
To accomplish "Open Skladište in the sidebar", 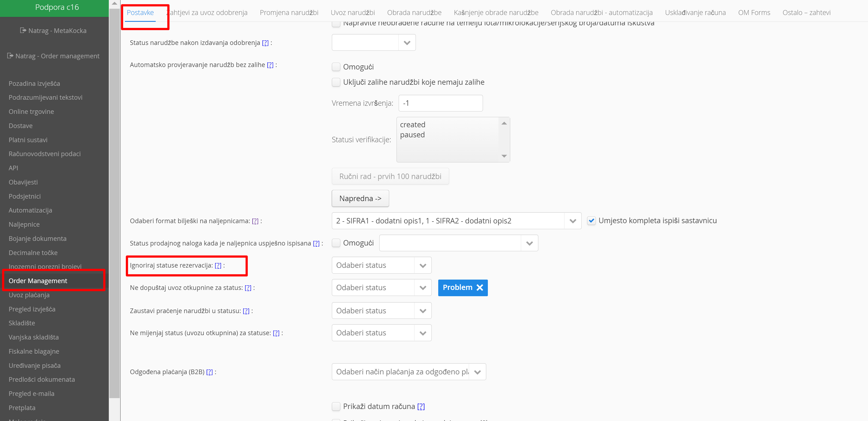I will [22, 323].
